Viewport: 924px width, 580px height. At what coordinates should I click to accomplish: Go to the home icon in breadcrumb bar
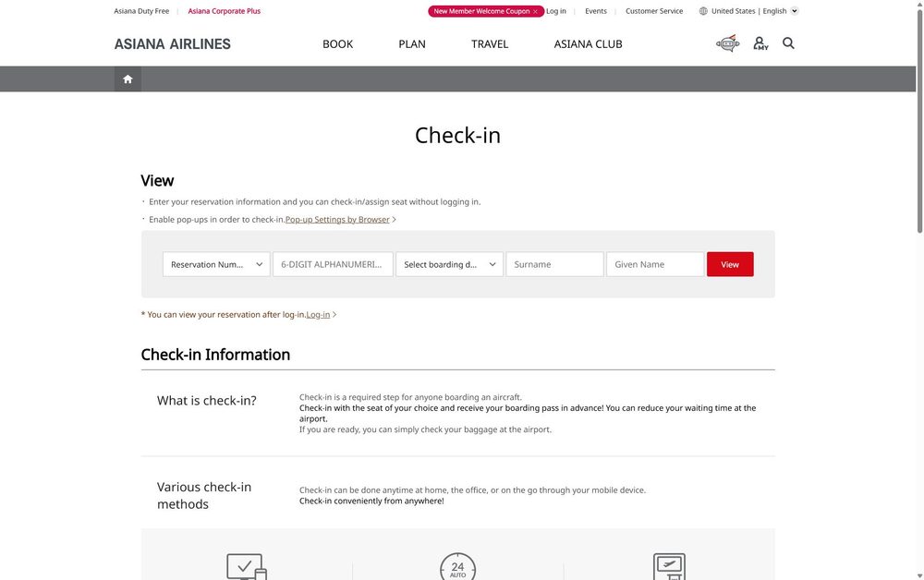(128, 79)
